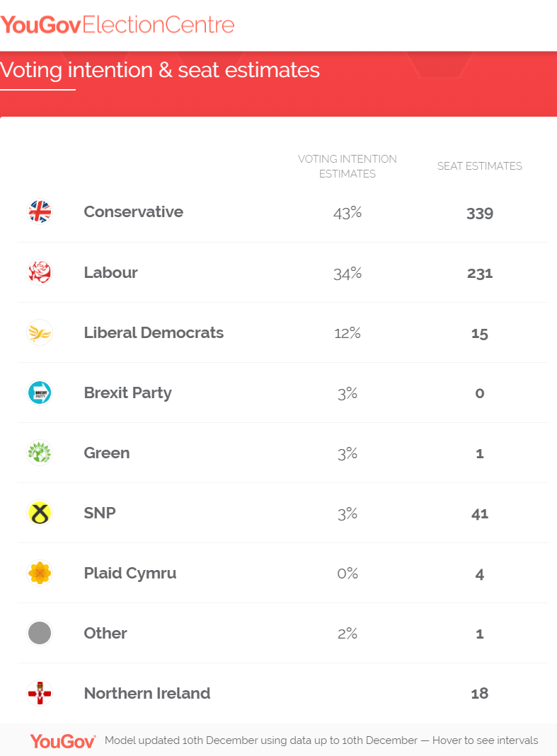
Task: Select the Conservative party name
Action: click(x=133, y=212)
